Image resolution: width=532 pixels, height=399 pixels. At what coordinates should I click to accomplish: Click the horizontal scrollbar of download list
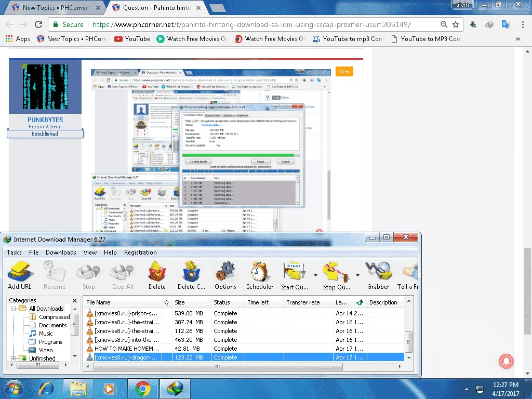[x=218, y=366]
